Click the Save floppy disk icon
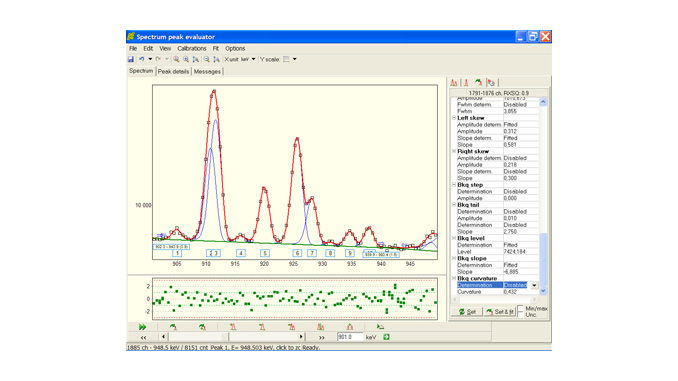Image resolution: width=678 pixels, height=381 pixels. tap(131, 59)
